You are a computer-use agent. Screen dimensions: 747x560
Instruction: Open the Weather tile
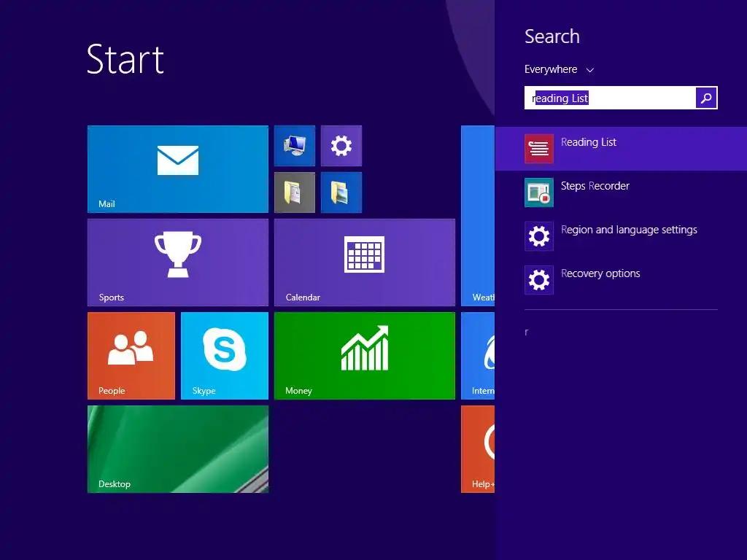tap(478, 216)
